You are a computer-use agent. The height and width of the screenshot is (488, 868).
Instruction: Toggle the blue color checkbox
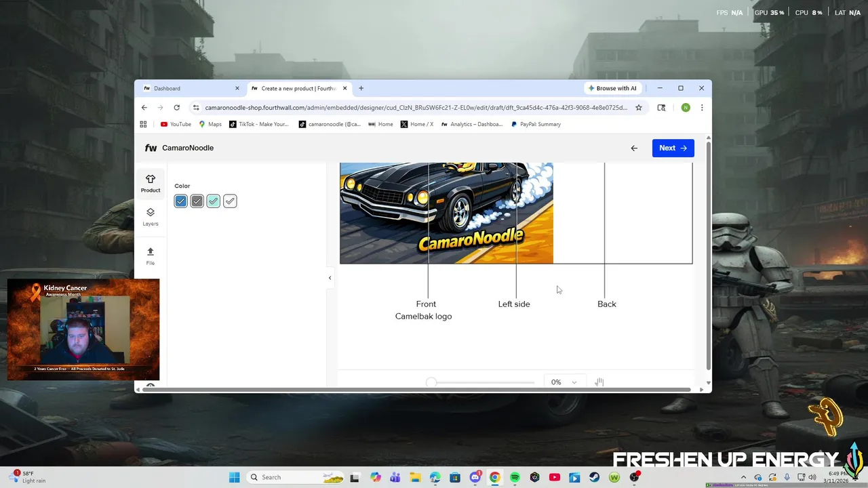coord(180,201)
